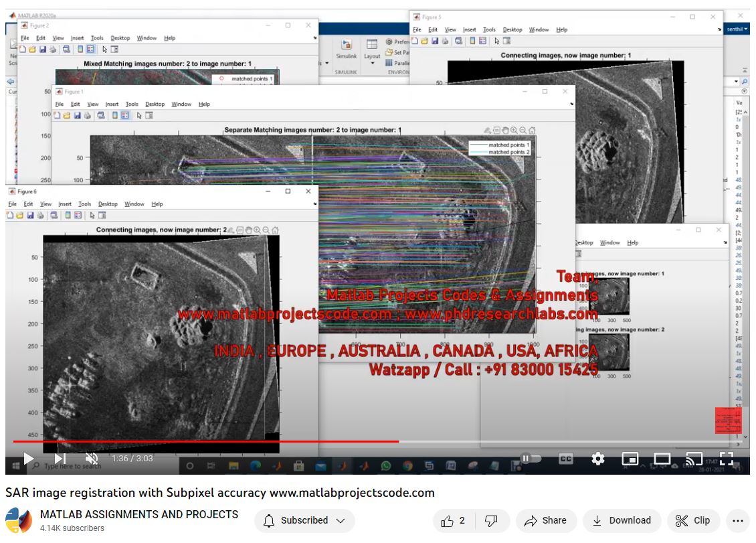Click Pan hand icon on Figure 6 axes
This screenshot has width=756, height=543.
pyautogui.click(x=248, y=230)
